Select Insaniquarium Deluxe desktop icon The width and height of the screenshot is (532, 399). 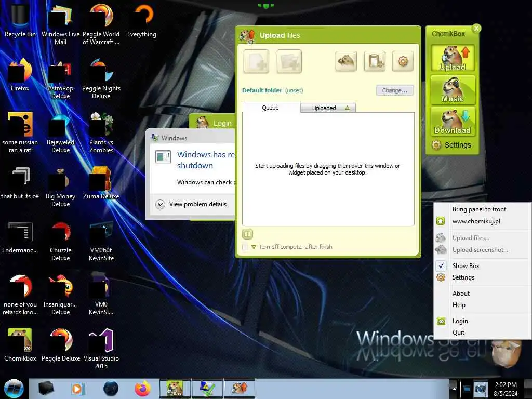(60, 295)
